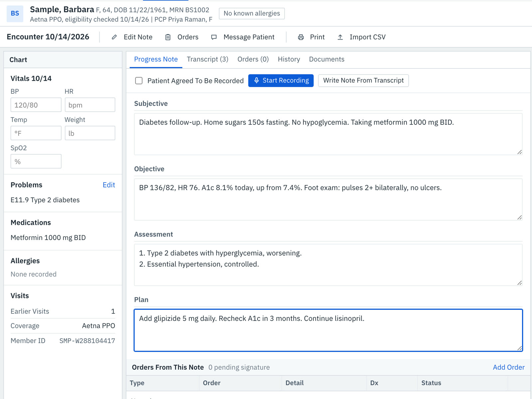Click the pencil icon beside Edit Note
This screenshot has width=532, height=399.
click(x=114, y=37)
